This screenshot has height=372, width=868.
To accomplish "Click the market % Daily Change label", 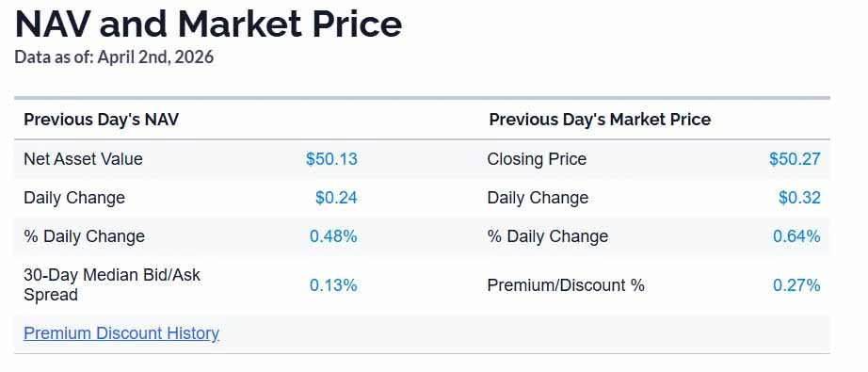I will point(548,236).
